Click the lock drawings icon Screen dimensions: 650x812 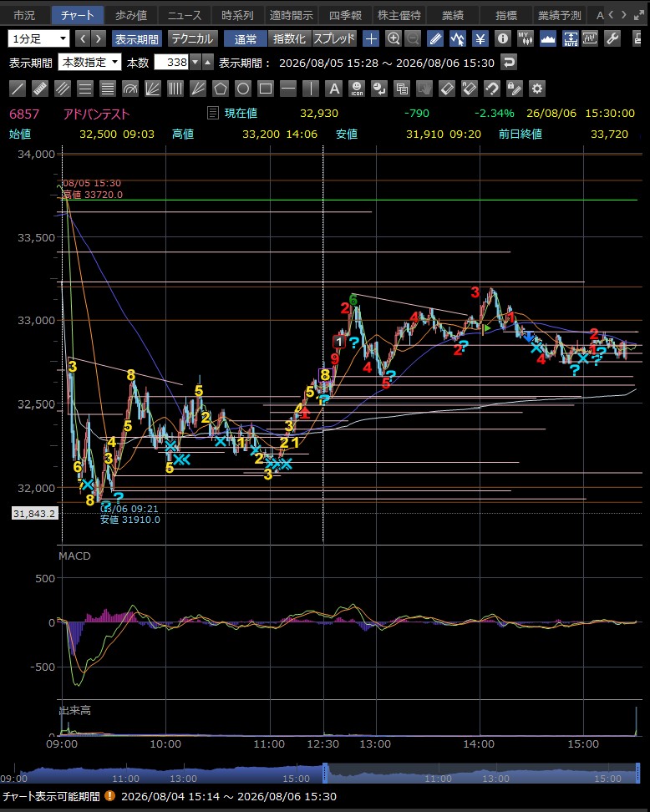coord(515,89)
